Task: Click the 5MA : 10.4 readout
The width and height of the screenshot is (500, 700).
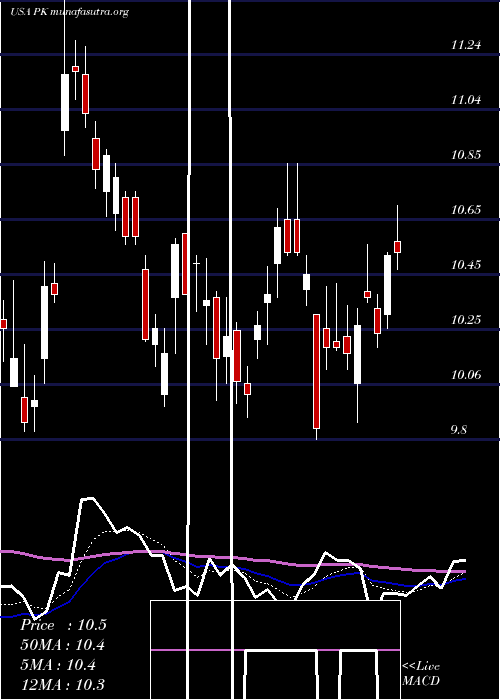Action: tap(58, 665)
